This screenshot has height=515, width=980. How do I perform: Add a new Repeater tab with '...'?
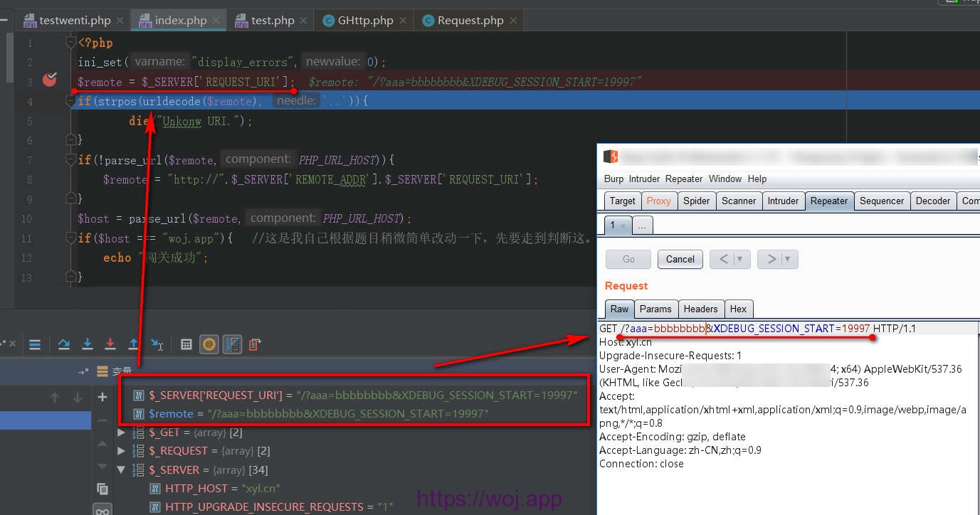tap(642, 225)
